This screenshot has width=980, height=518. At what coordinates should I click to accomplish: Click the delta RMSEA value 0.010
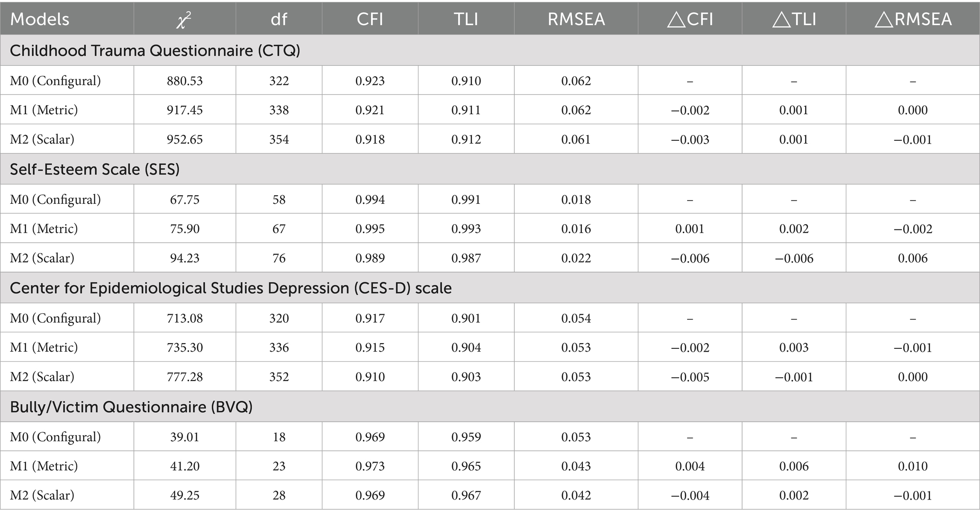[912, 466]
